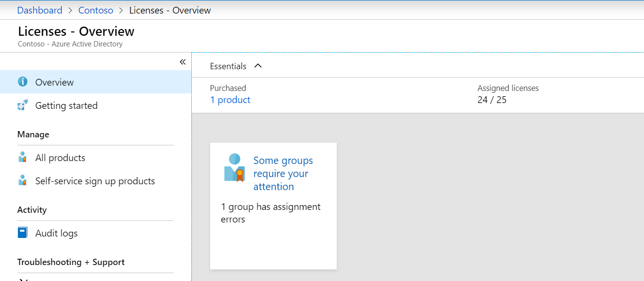Click the '1 group has assignment errors' tile text
644x281 pixels.
271,213
